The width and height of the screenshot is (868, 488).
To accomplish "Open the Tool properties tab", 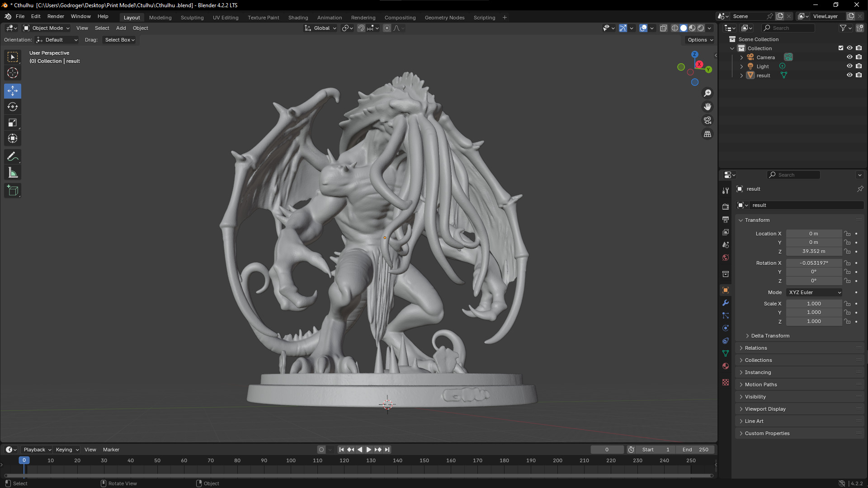I will (x=726, y=191).
